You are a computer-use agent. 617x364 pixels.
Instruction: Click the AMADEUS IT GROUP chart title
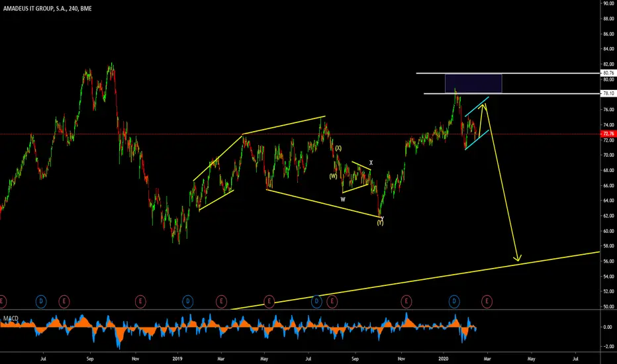[x=47, y=8]
